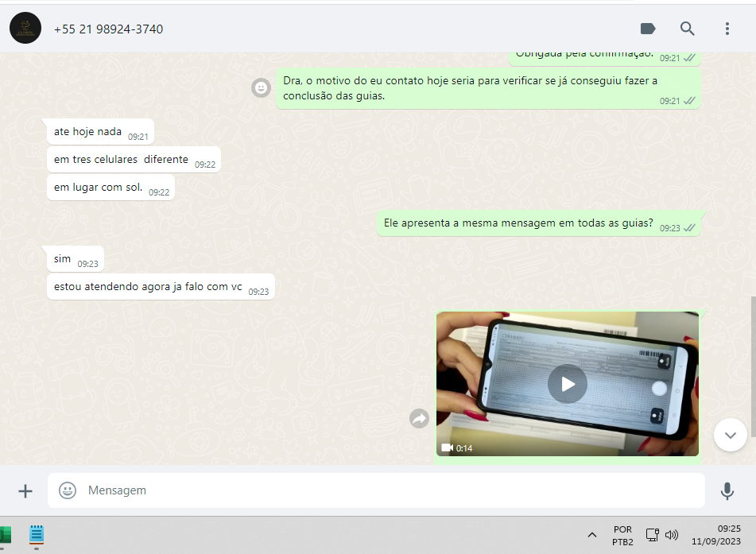Play the 0:14 video
The image size is (756, 554).
(568, 384)
